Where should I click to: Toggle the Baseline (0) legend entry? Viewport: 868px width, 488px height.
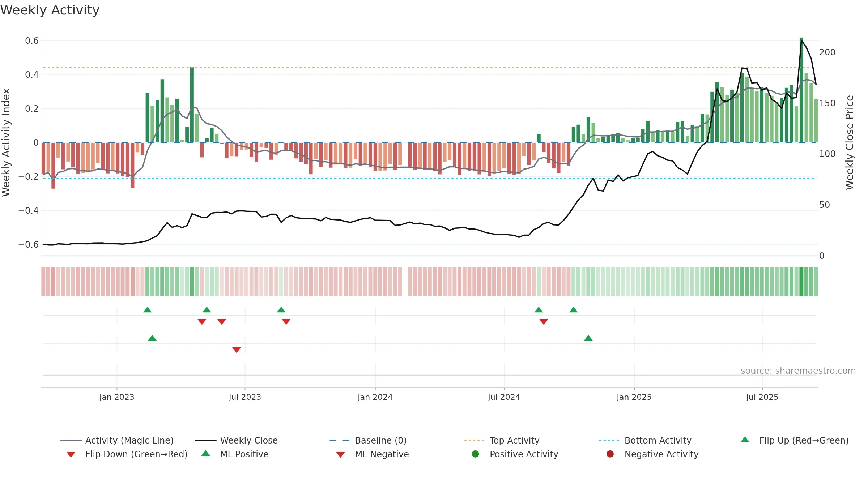368,440
